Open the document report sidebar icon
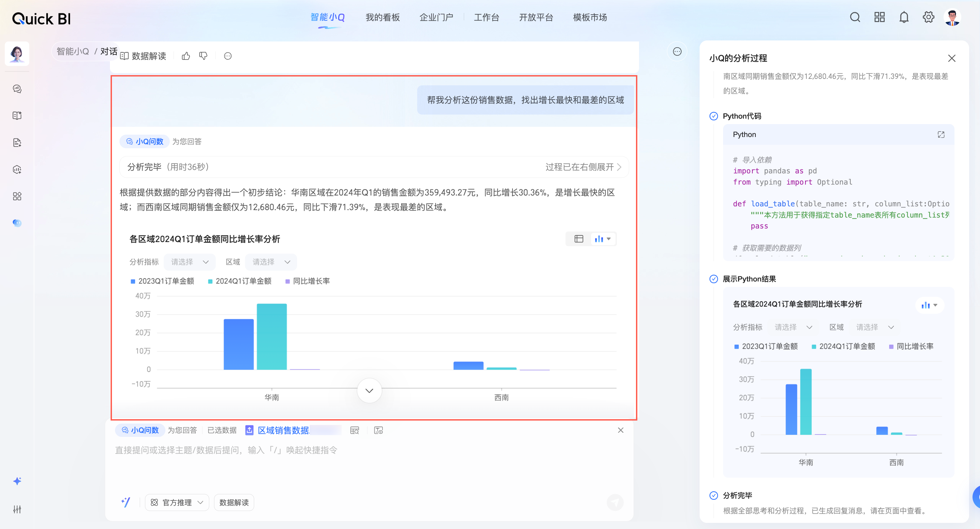This screenshot has height=529, width=980. pyautogui.click(x=17, y=142)
